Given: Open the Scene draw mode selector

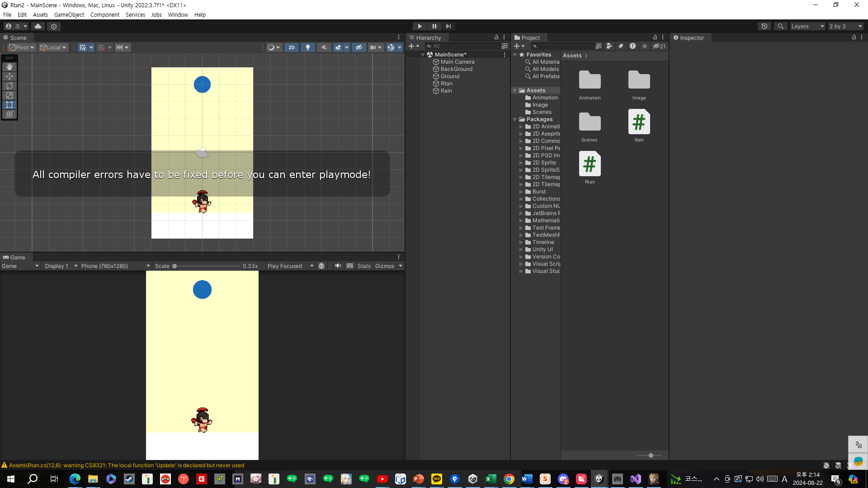Looking at the screenshot, I should (x=274, y=47).
